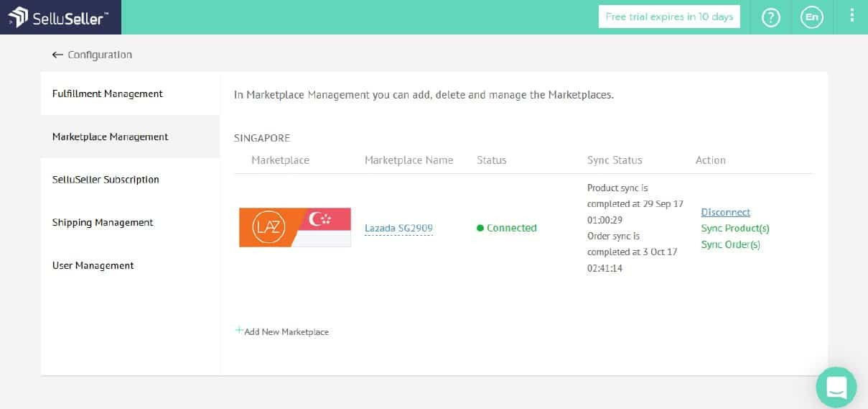Click Sync Order(s) link

pyautogui.click(x=730, y=244)
